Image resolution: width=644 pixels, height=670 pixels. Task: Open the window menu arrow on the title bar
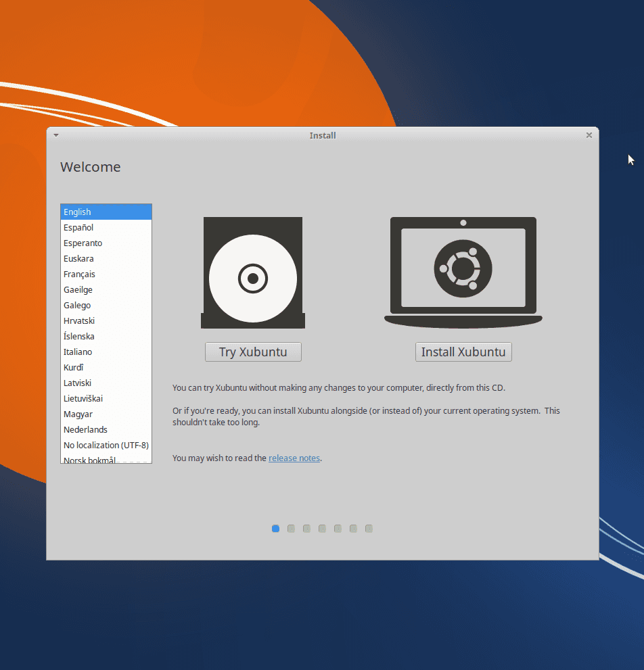(x=55, y=135)
